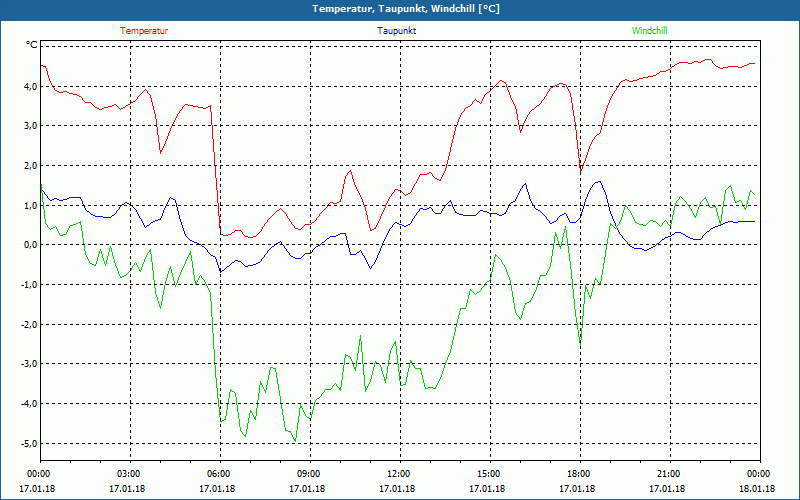800x500 pixels.
Task: Click the 17.01.18 date under 12:00
Action: [397, 488]
